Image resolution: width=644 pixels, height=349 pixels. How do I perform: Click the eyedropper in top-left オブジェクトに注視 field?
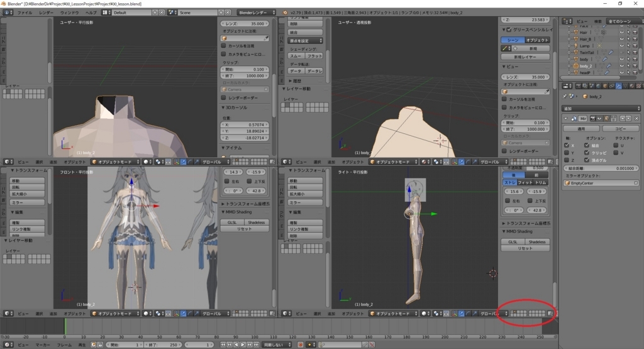[x=266, y=38]
